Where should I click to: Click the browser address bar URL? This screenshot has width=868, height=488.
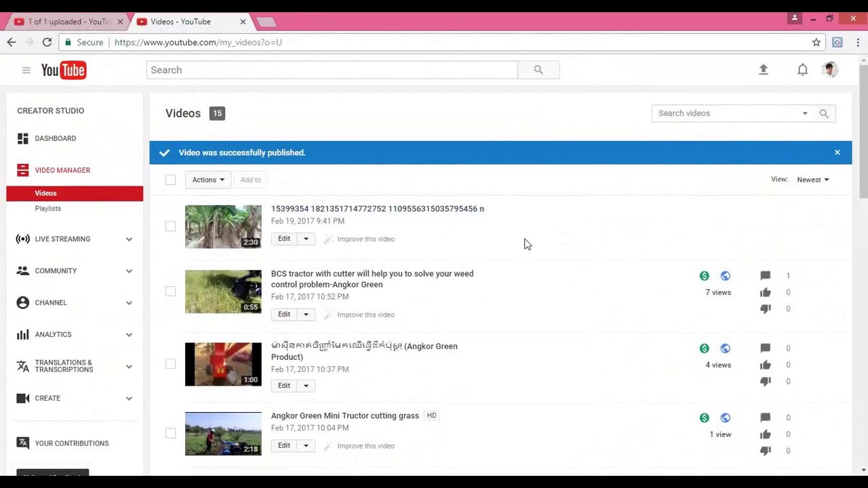click(198, 42)
